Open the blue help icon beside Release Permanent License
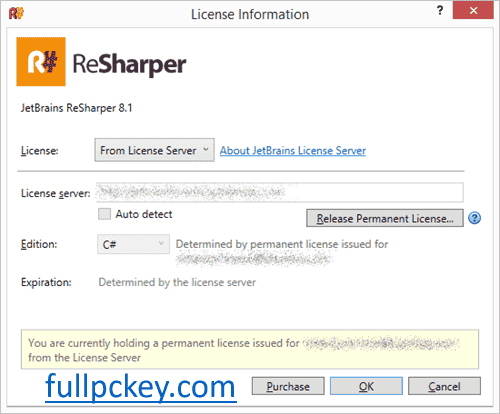 pos(474,218)
